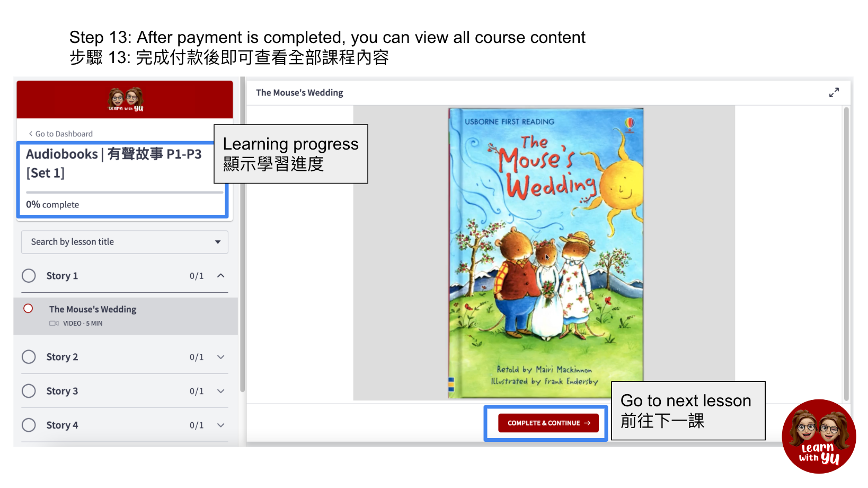Click the fullscreen expand icon
The width and height of the screenshot is (868, 488).
[834, 92]
